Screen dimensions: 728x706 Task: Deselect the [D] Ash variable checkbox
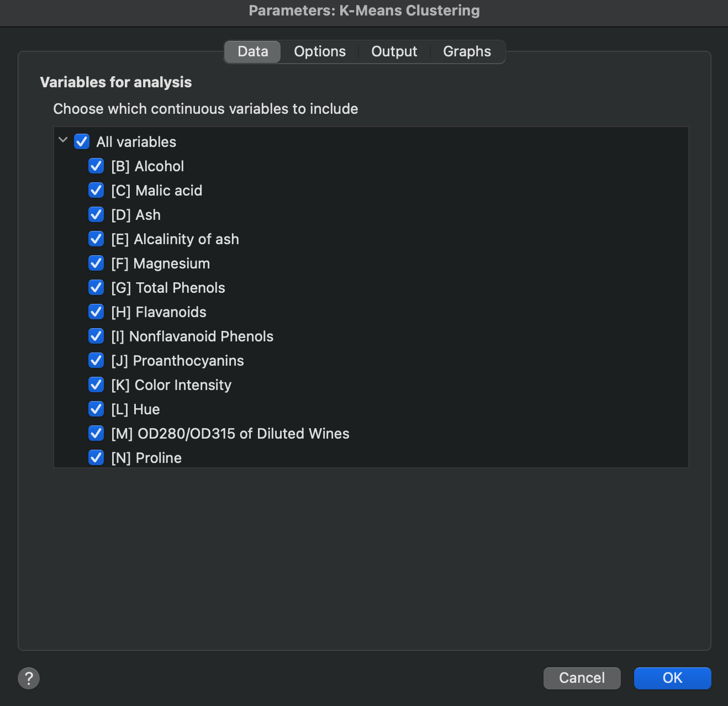96,214
